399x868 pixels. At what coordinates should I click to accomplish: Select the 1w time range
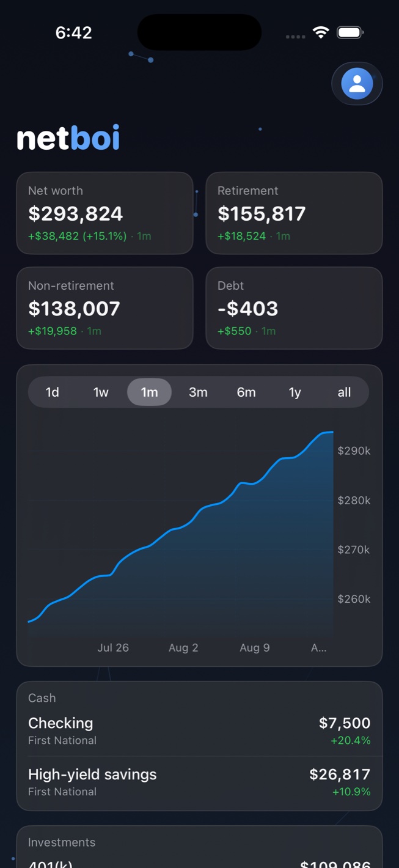[x=101, y=392]
